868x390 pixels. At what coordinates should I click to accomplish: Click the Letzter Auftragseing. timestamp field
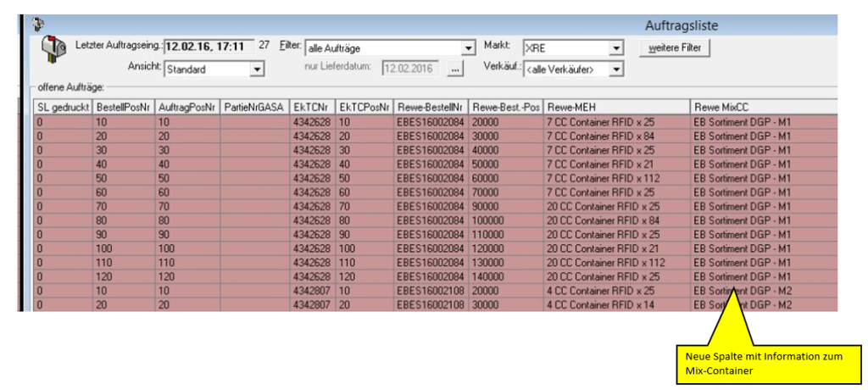tap(209, 47)
